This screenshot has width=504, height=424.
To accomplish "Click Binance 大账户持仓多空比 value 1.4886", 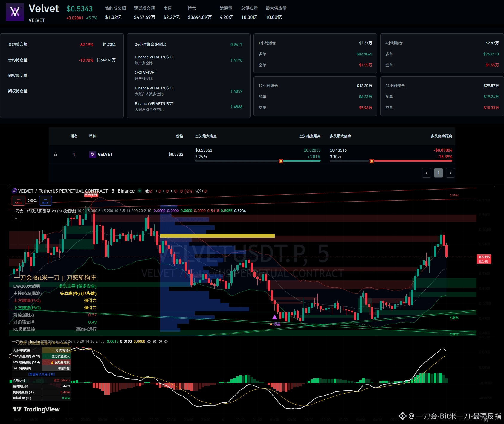I will [x=236, y=107].
